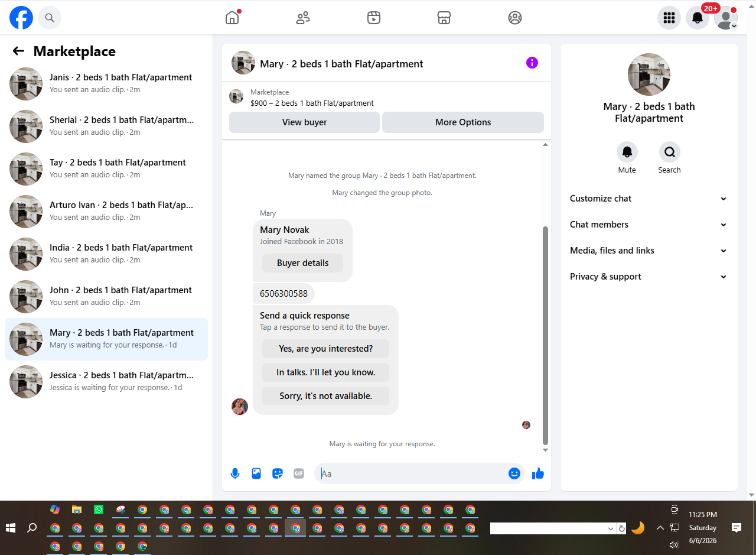Open the network icon in system tray
Screen dimensions: 756x555
pyautogui.click(x=674, y=528)
